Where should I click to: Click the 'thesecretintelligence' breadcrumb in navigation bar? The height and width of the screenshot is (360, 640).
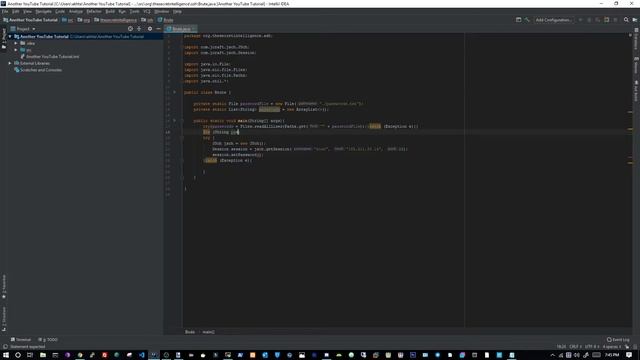(x=116, y=20)
